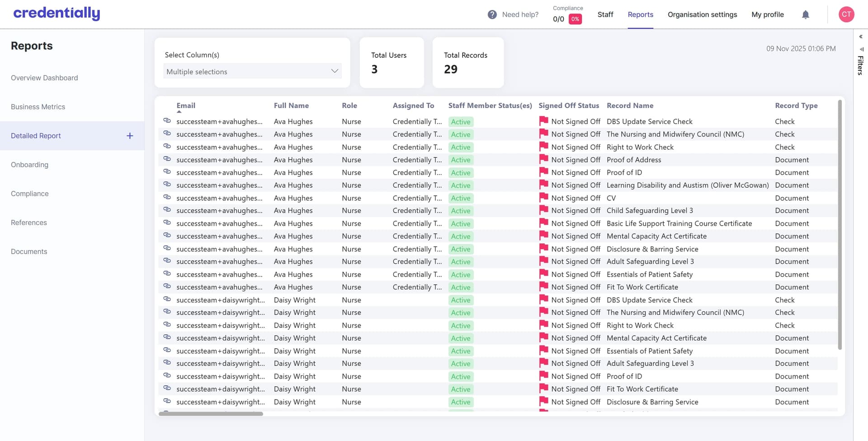Click the red flag on Ava Hughes Proof of ID row
Image resolution: width=868 pixels, height=441 pixels.
coord(543,172)
